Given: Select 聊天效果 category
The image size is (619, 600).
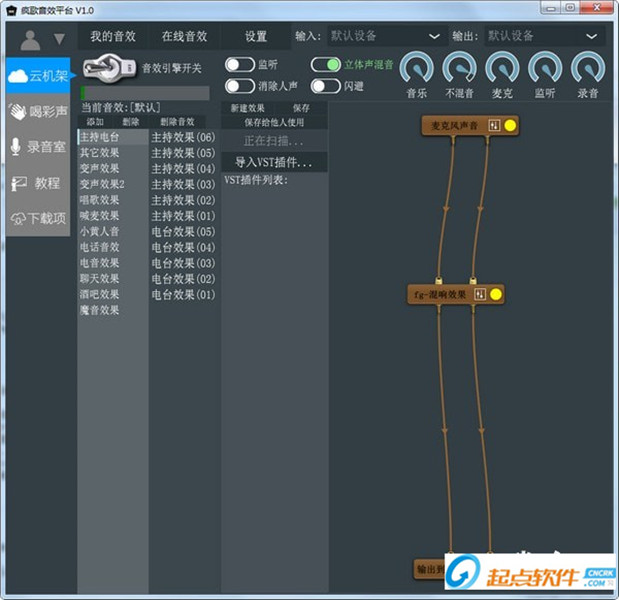Looking at the screenshot, I should click(113, 279).
